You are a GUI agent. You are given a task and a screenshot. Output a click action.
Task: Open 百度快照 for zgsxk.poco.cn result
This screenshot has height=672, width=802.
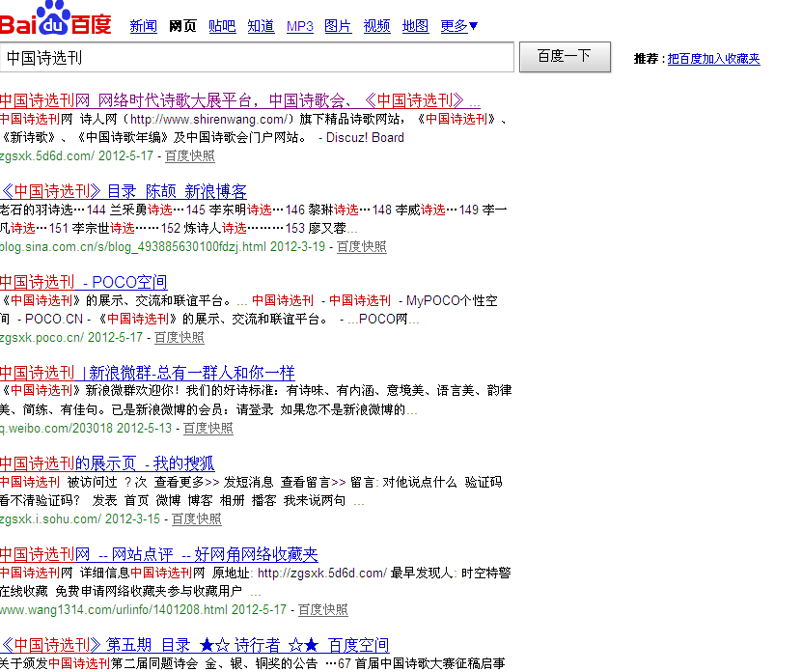pyautogui.click(x=179, y=337)
